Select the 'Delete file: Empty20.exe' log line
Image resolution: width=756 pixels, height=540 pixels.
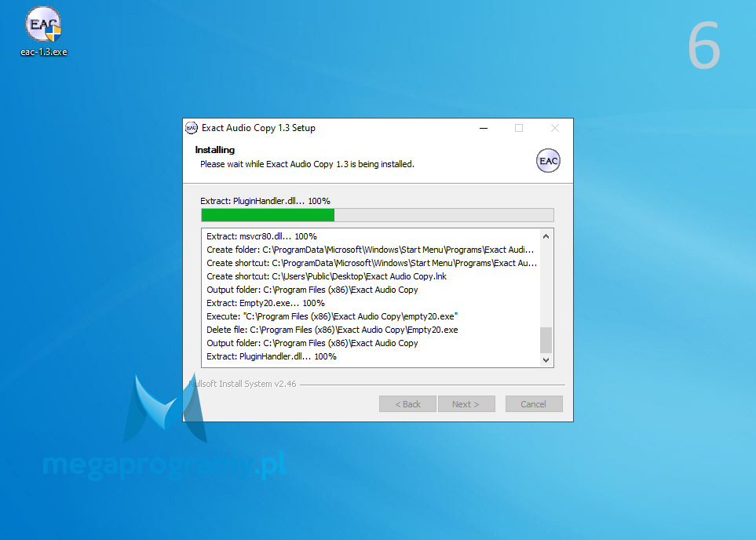[x=332, y=330]
